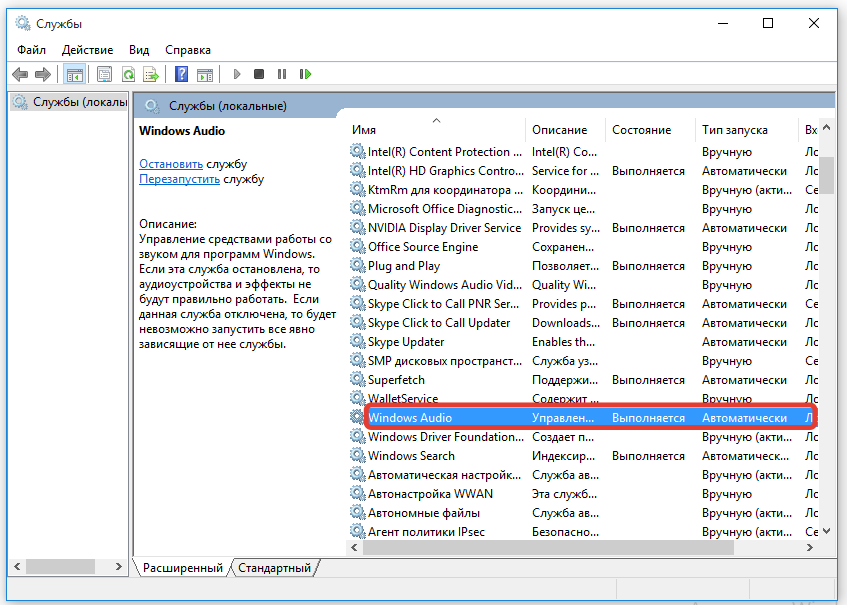Screen dimensions: 847x605
Task: Open the Вид menu
Action: (139, 49)
